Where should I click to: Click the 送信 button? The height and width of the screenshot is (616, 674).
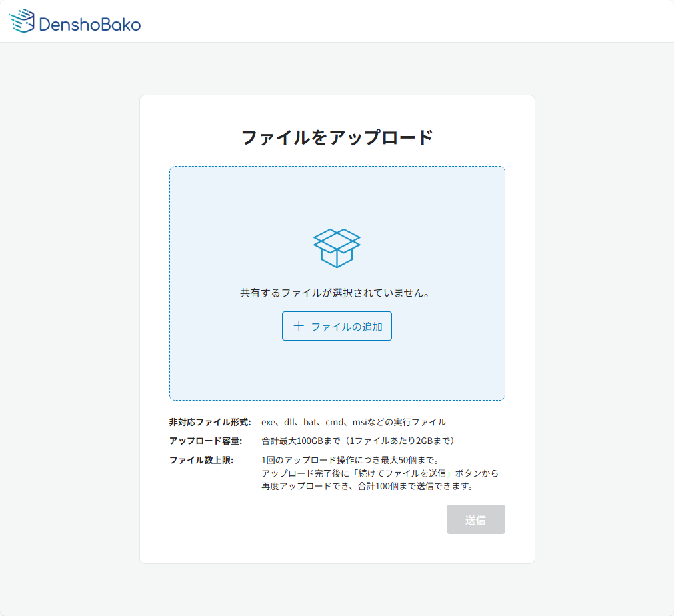476,520
